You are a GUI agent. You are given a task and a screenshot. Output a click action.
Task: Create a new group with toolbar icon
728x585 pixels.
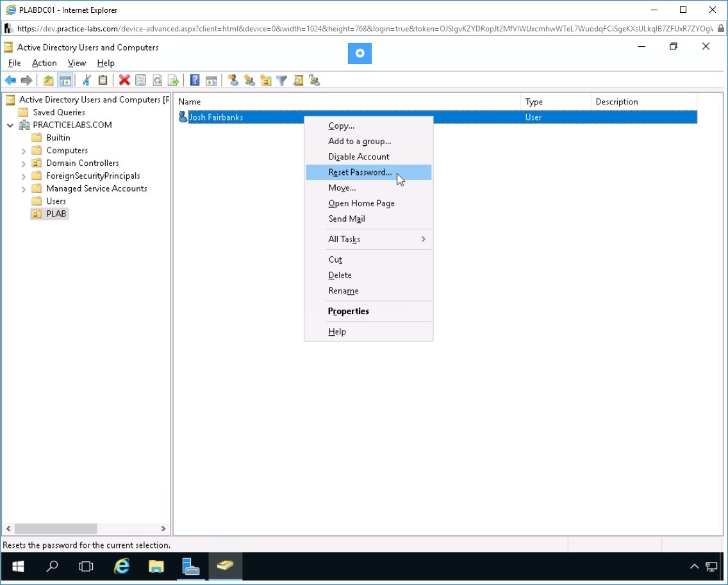pyautogui.click(x=250, y=80)
